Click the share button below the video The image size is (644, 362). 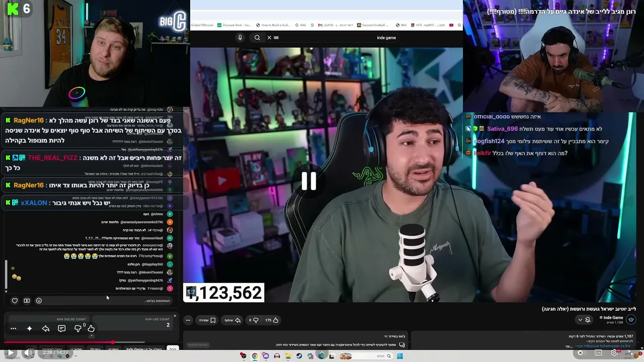point(232,320)
